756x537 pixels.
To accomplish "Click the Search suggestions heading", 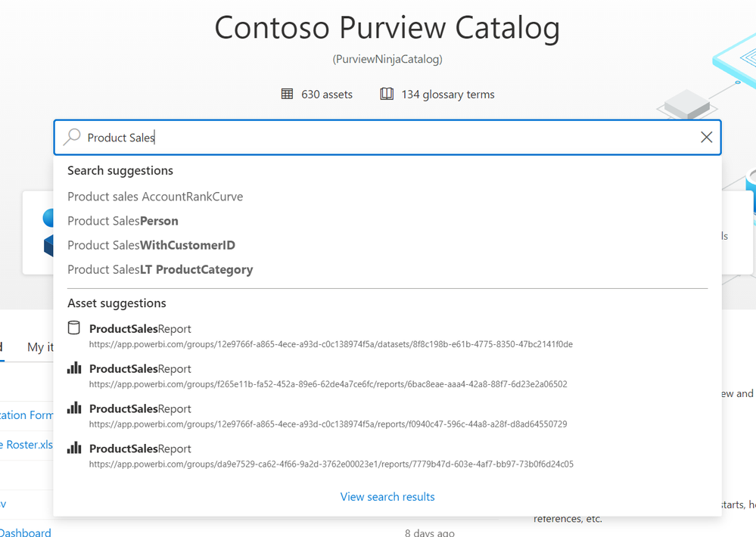I will [x=120, y=171].
